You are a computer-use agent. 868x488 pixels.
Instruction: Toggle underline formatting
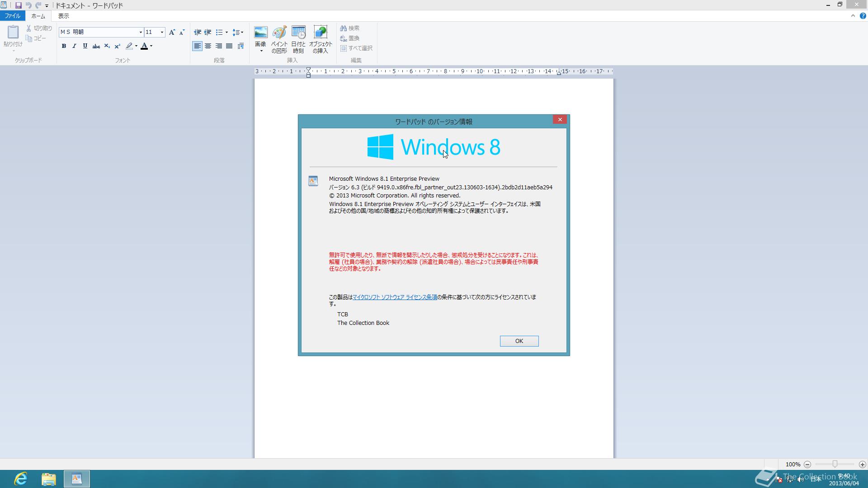click(x=85, y=46)
